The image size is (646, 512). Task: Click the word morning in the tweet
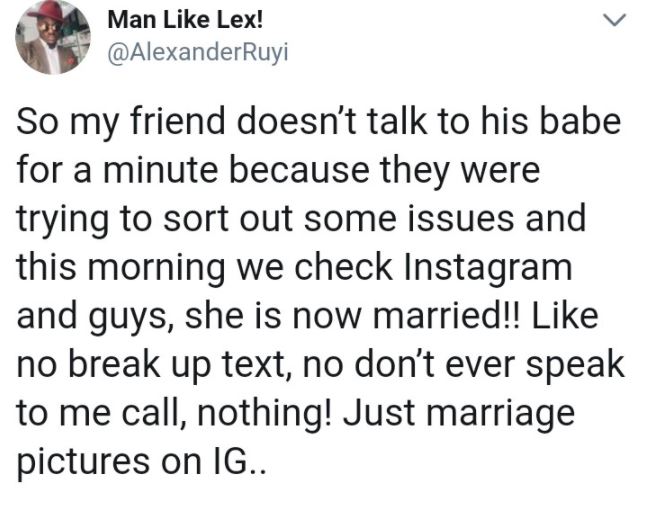[x=157, y=269]
